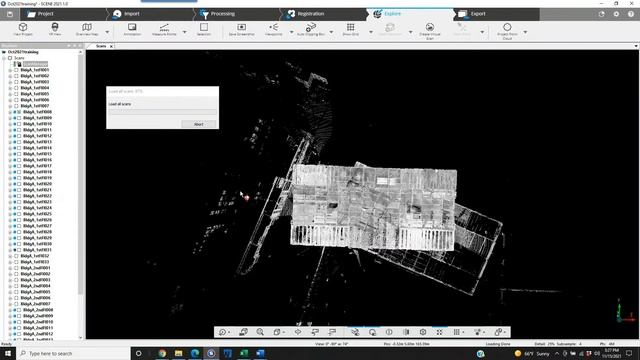Open Microsoft Word from the taskbar
The image size is (640, 360).
(x=260, y=353)
